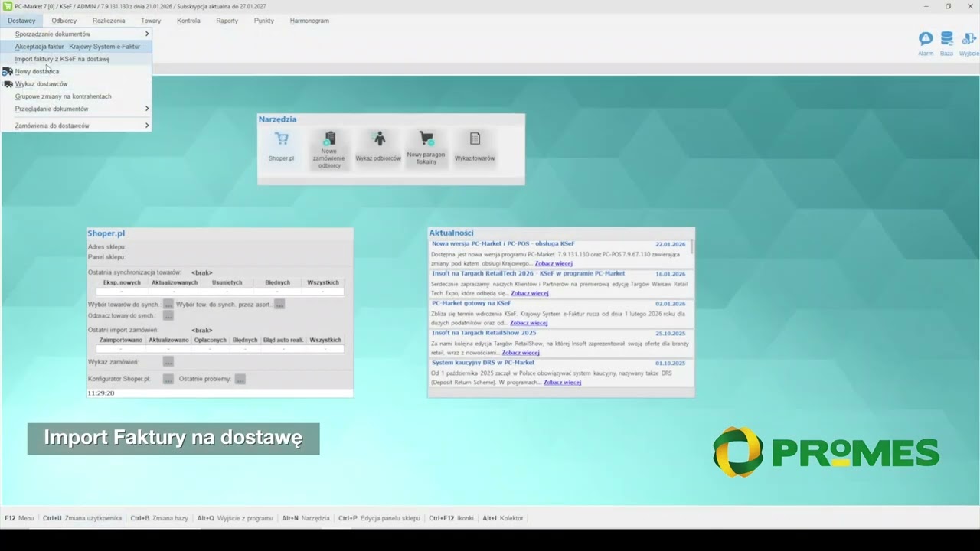980x551 pixels.
Task: Open Zobacz więcej for RetailTech 2026 news
Action: pyautogui.click(x=530, y=293)
